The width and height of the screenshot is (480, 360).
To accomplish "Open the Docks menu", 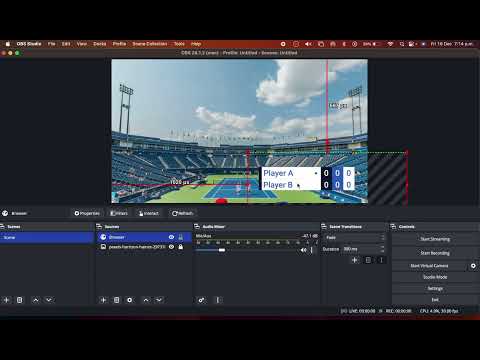I will 100,44.
